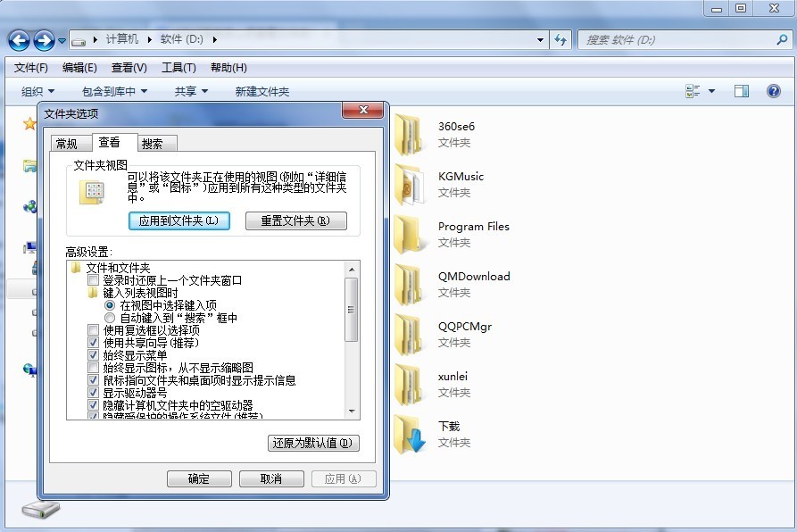Click the Forward navigation arrow
The image size is (797, 532).
44,40
